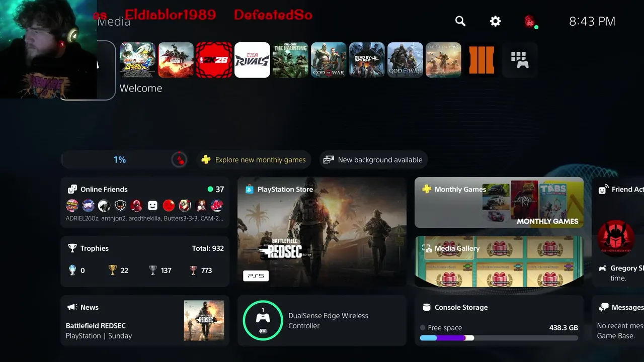This screenshot has width=644, height=362.
Task: Click the Gregory friend activity name
Action: pos(627,268)
